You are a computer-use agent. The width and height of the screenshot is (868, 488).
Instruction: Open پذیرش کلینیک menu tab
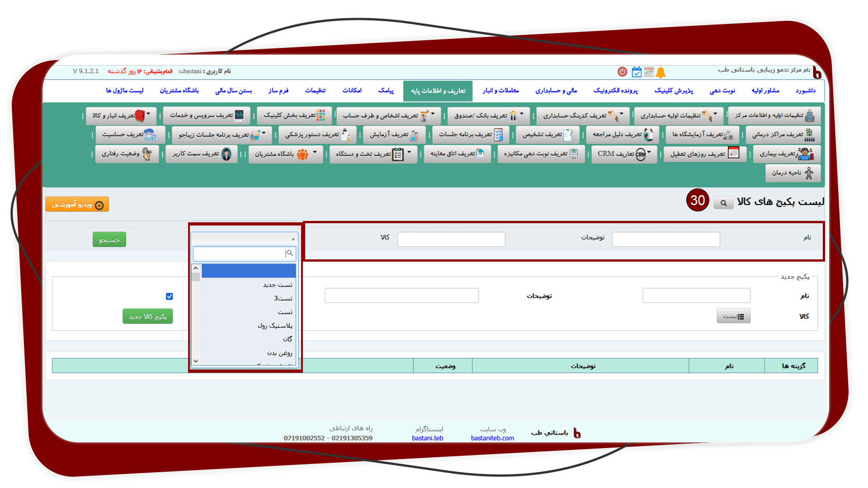[674, 91]
